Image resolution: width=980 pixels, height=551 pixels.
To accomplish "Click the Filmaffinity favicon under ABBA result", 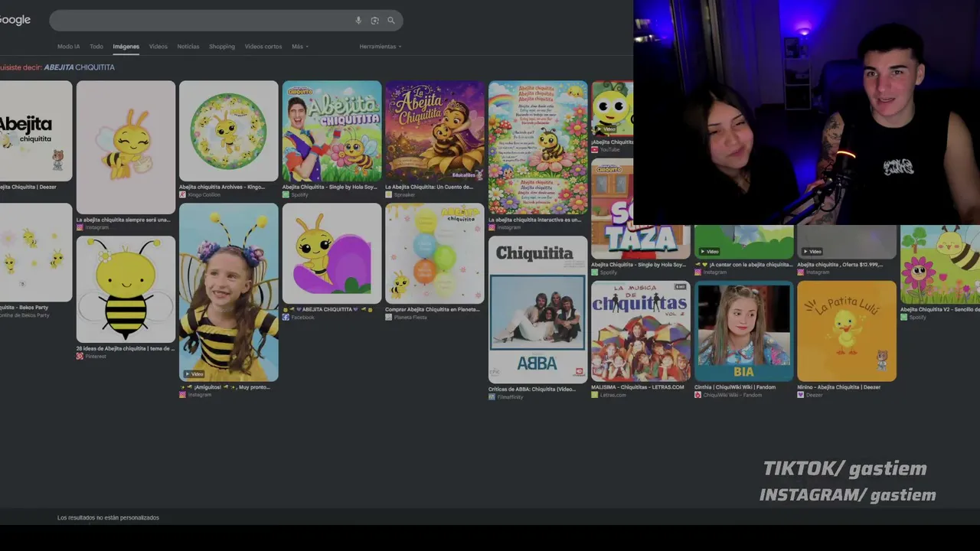I will point(492,397).
